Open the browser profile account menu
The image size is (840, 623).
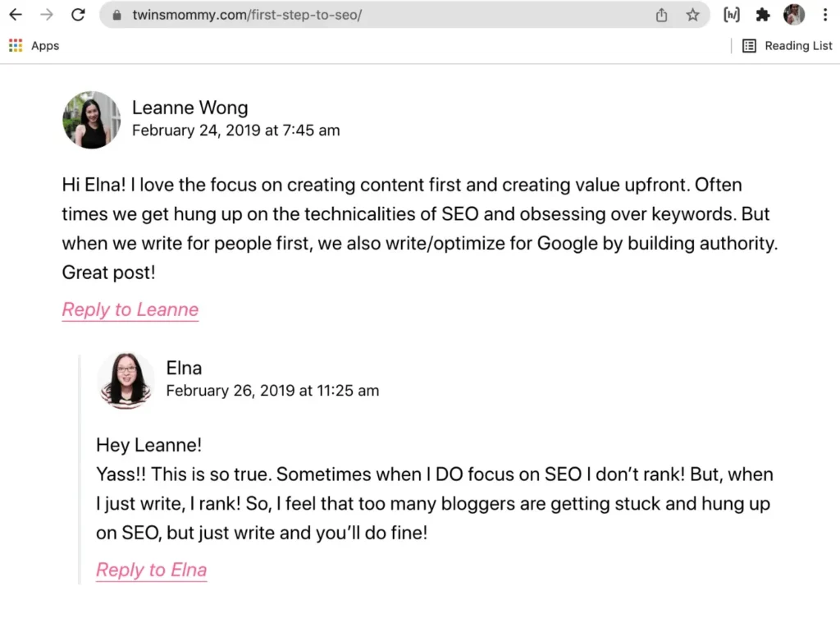click(793, 14)
